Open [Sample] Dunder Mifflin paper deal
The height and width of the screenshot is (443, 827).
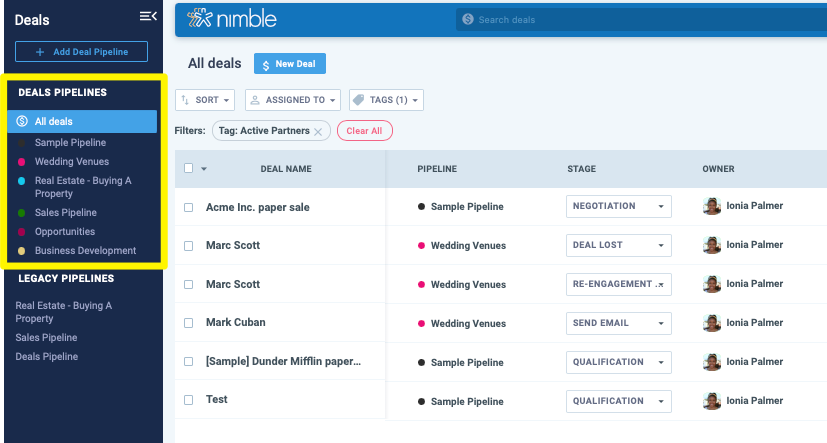[283, 361]
